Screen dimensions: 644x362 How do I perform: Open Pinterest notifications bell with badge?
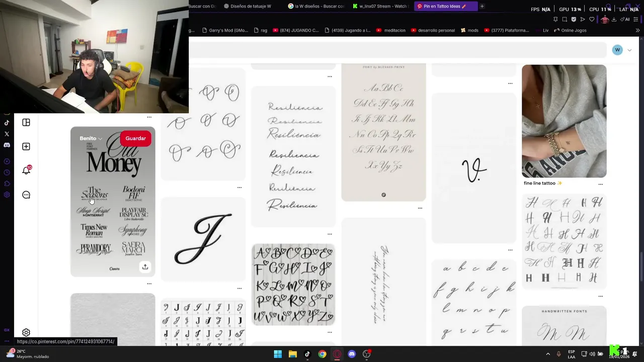[26, 170]
